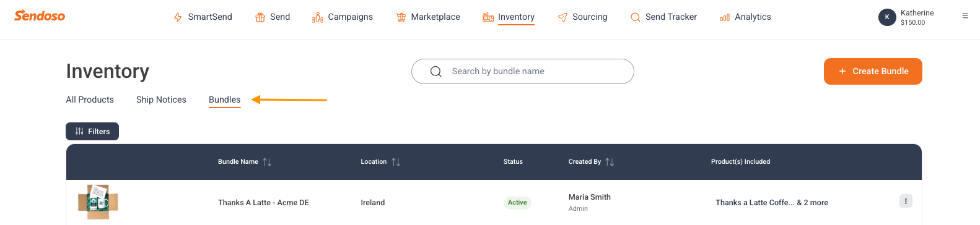
Task: Select the Bundles tab
Action: click(224, 100)
